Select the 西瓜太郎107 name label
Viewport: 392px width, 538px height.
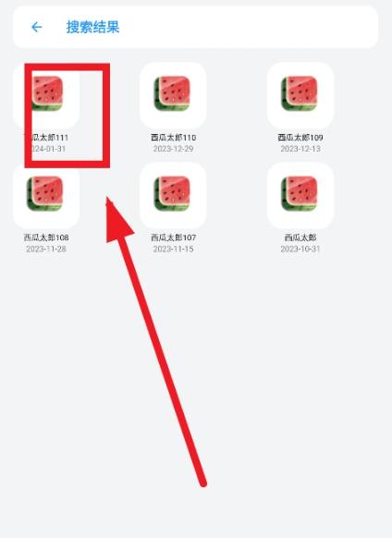(x=173, y=238)
